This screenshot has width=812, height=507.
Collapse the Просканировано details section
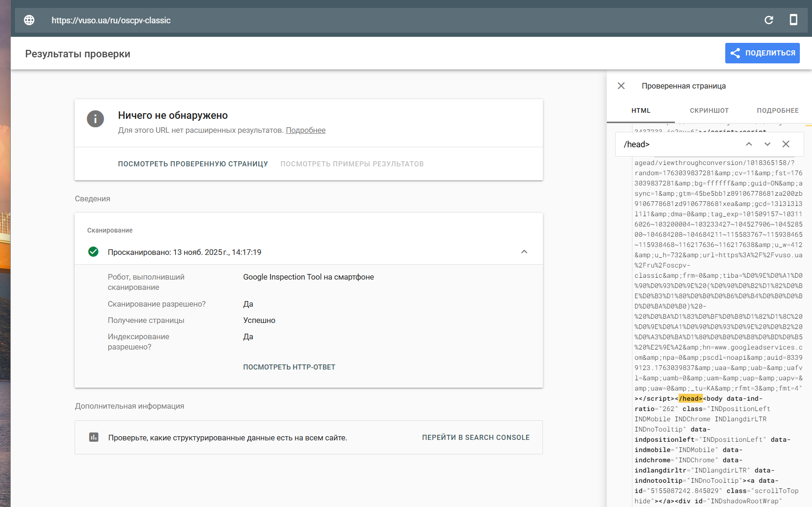pyautogui.click(x=524, y=252)
